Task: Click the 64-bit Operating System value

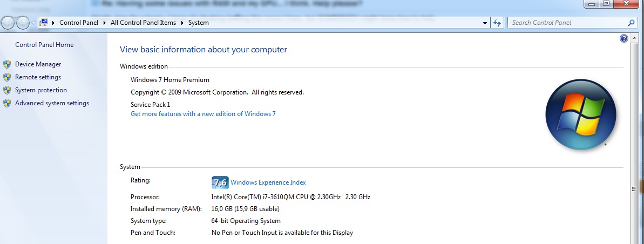Action: click(246, 221)
